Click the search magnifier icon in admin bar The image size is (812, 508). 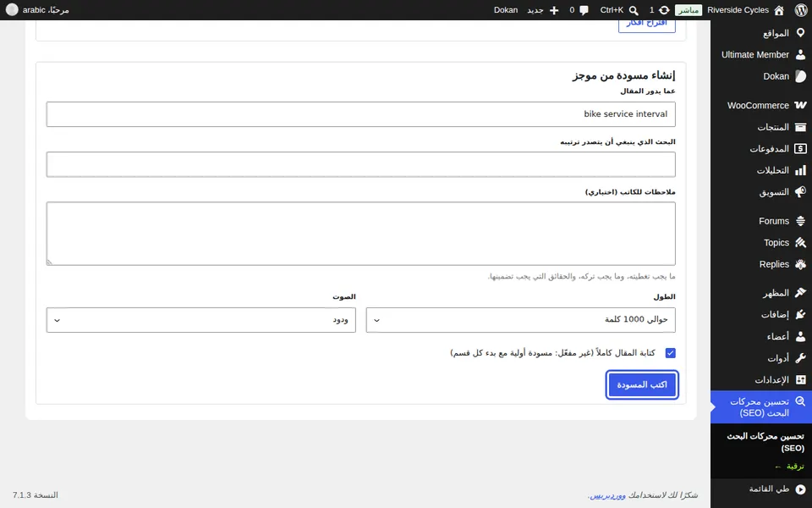[634, 10]
